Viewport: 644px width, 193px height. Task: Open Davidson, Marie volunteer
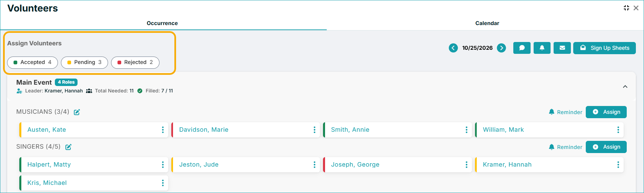point(204,130)
